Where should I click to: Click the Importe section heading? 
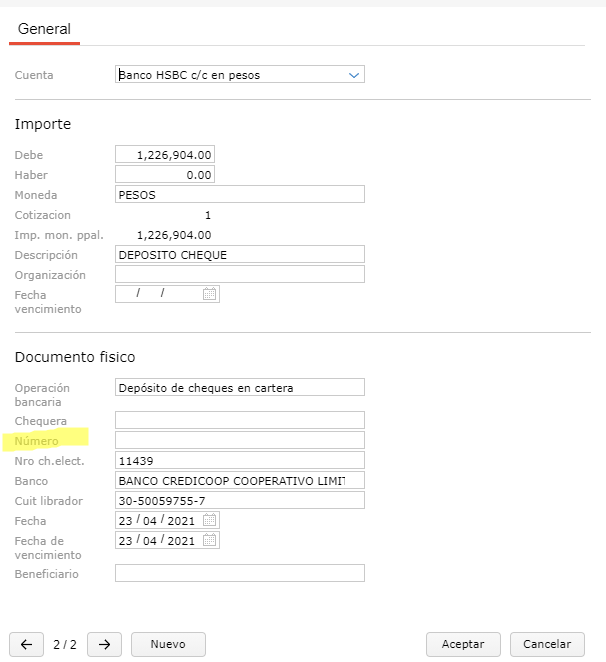tap(43, 124)
